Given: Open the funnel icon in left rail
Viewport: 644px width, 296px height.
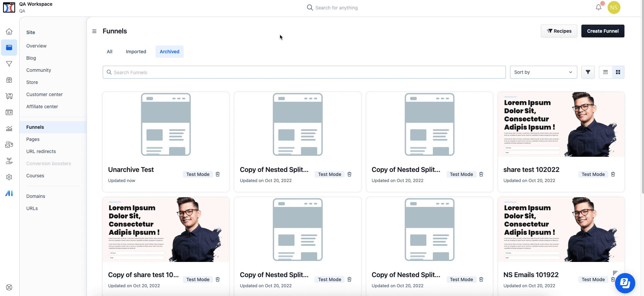Looking at the screenshot, I should coord(9,64).
